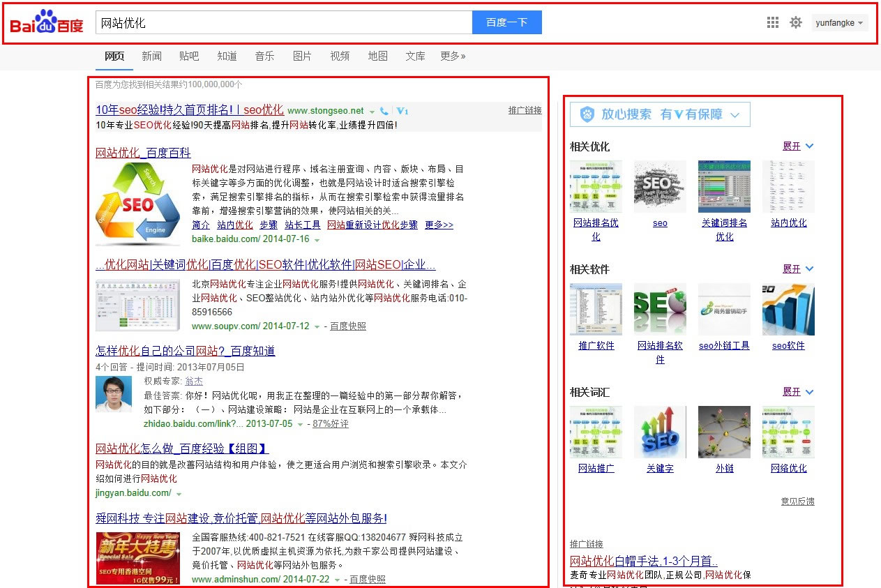
Task: Open the 网站优化白帽手法 sidebar ad link
Action: (644, 561)
